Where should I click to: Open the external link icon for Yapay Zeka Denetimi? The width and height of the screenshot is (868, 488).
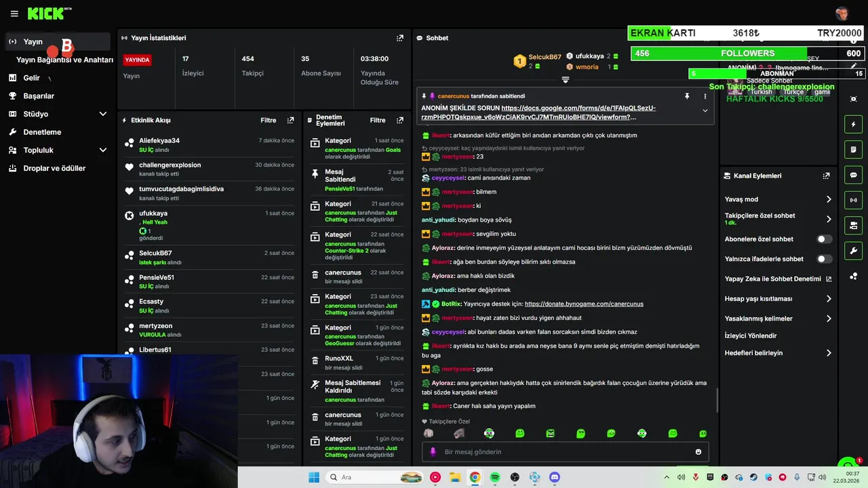(829, 279)
